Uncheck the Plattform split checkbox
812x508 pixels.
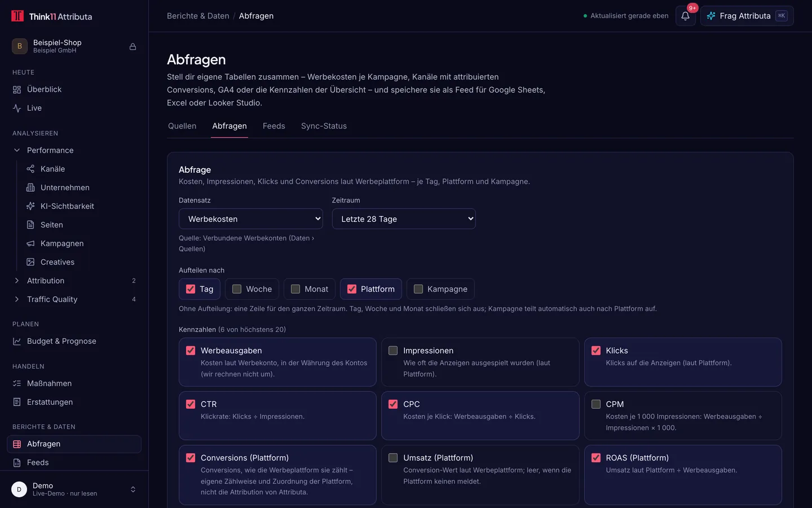352,289
